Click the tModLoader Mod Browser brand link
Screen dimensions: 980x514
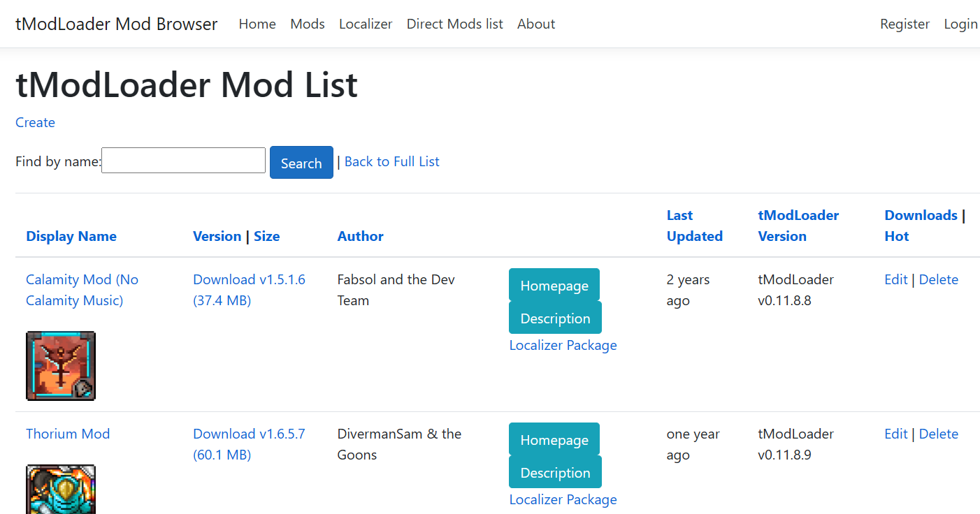(116, 24)
